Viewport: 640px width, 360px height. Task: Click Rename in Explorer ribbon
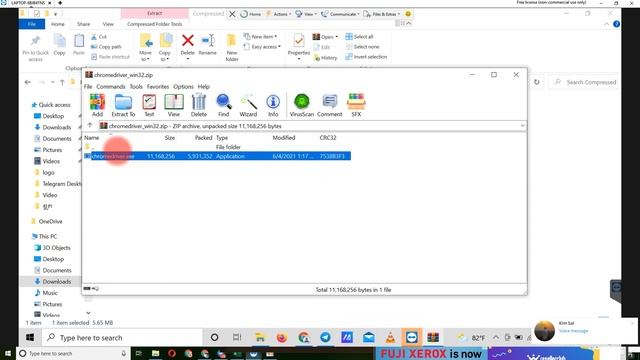tap(207, 45)
